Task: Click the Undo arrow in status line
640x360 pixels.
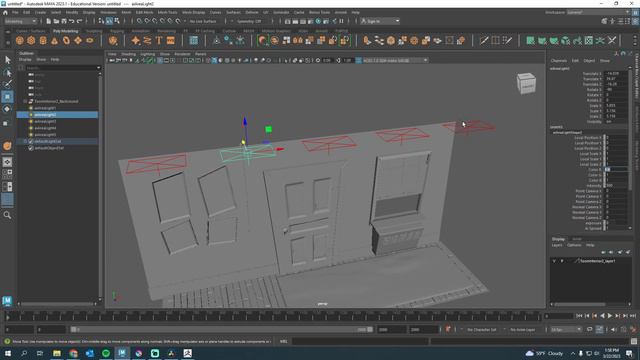Action: [72, 21]
